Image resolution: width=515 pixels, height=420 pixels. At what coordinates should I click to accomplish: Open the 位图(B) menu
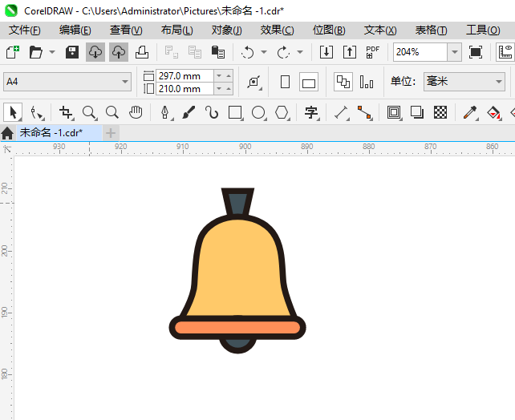coord(329,30)
